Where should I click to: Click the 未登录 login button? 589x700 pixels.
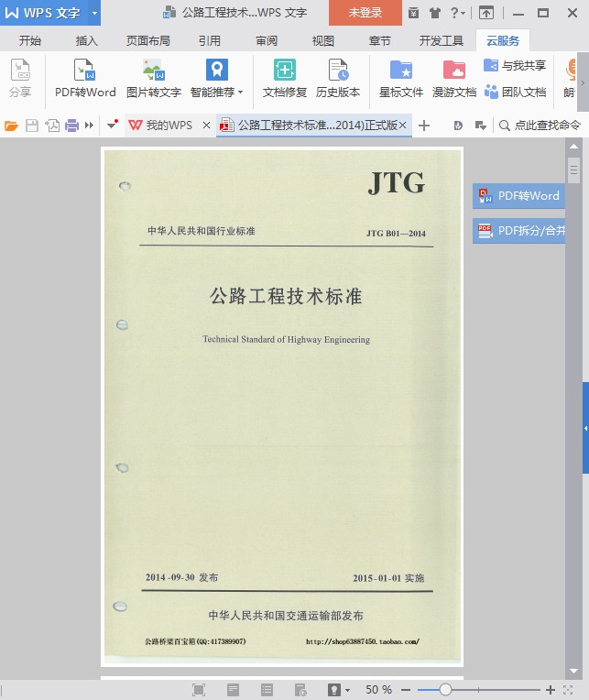pos(365,13)
